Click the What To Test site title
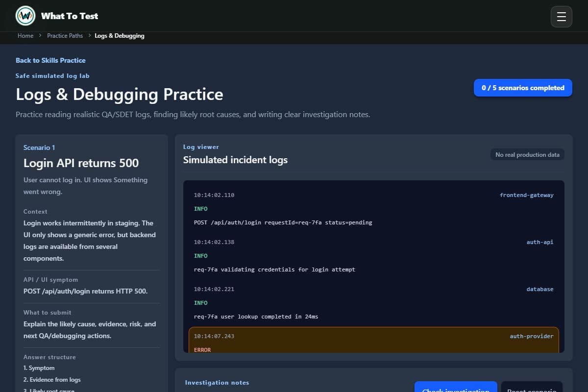588x392 pixels. [x=70, y=16]
